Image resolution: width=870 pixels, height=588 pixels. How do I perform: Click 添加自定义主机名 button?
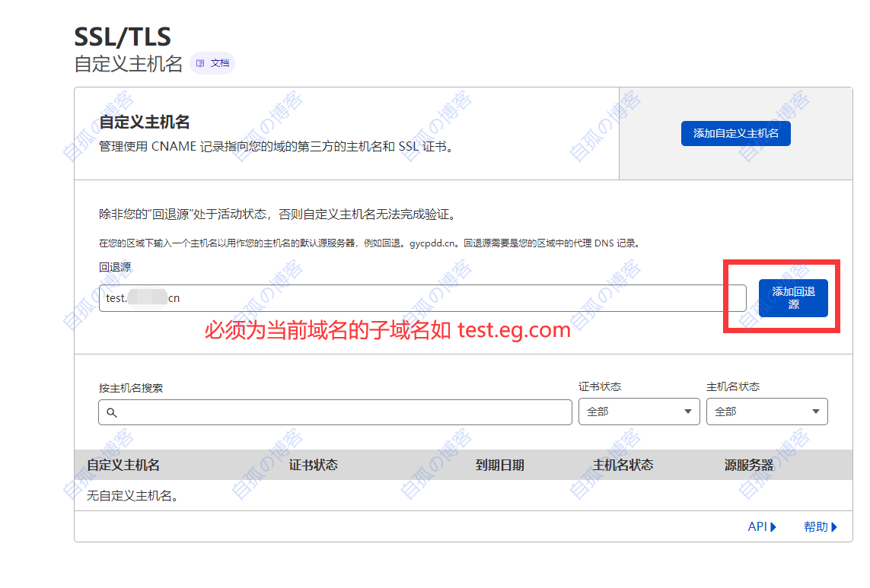[736, 133]
